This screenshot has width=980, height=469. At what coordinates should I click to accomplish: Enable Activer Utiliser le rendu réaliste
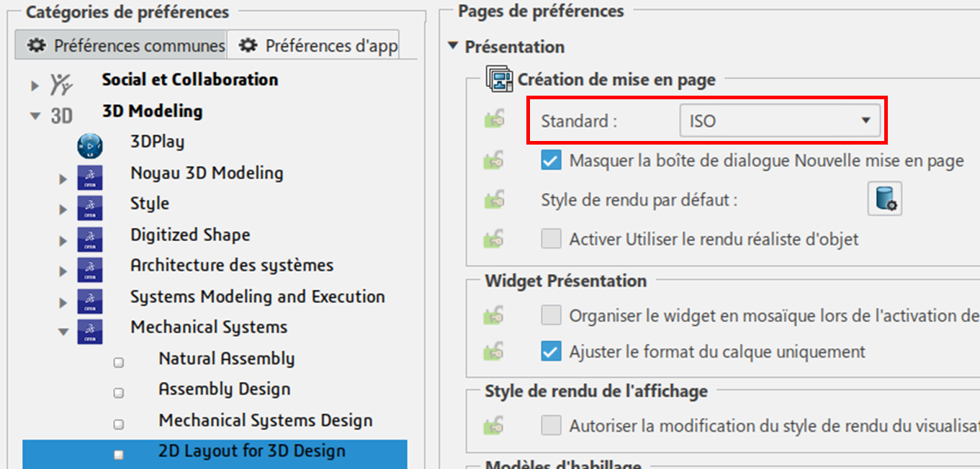(551, 239)
